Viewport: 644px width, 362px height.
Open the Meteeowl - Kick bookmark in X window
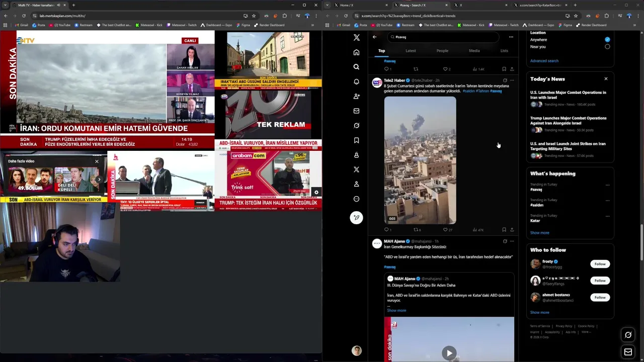click(x=470, y=25)
